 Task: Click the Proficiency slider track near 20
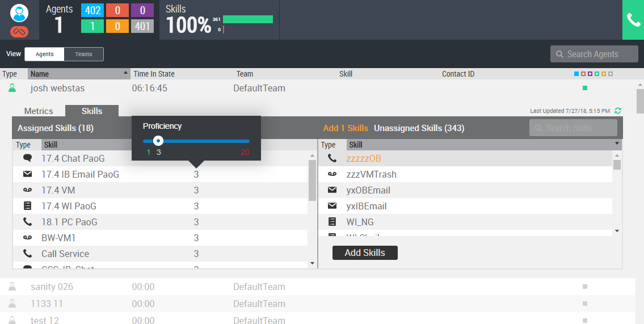[245, 141]
